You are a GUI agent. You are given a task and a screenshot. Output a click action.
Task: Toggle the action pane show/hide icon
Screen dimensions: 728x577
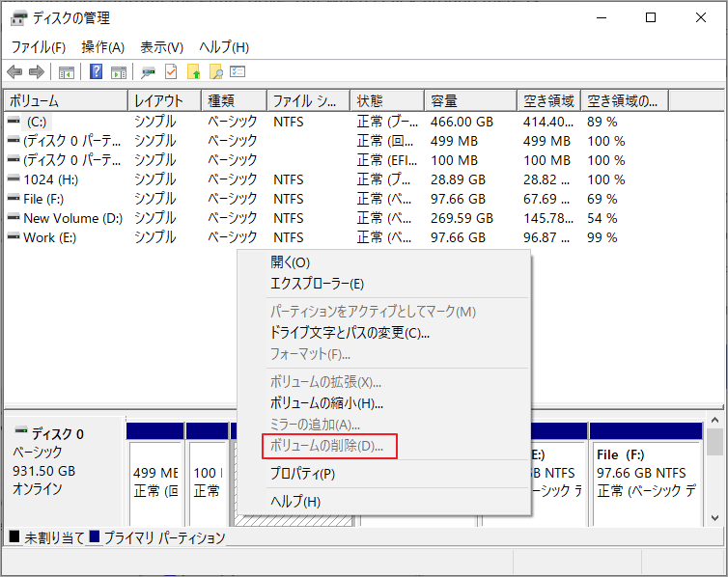point(119,72)
